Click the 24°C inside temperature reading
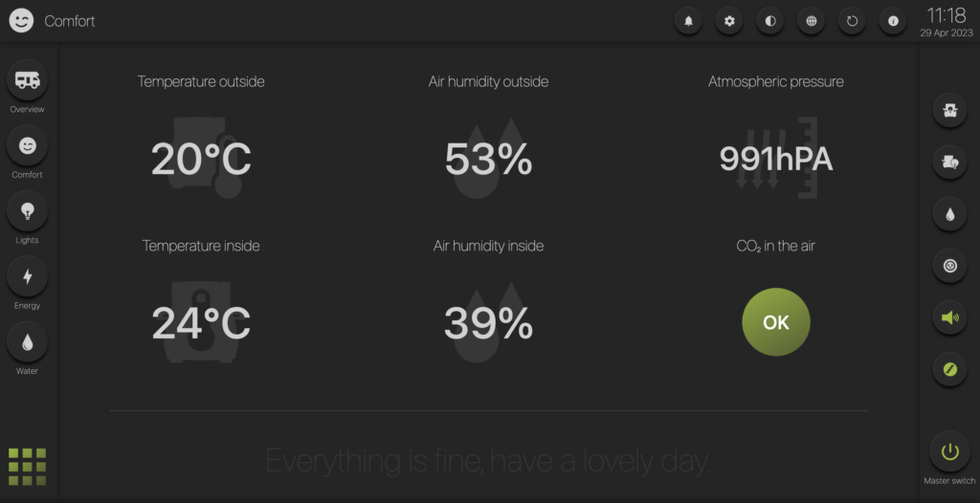Image resolution: width=980 pixels, height=503 pixels. [x=201, y=323]
